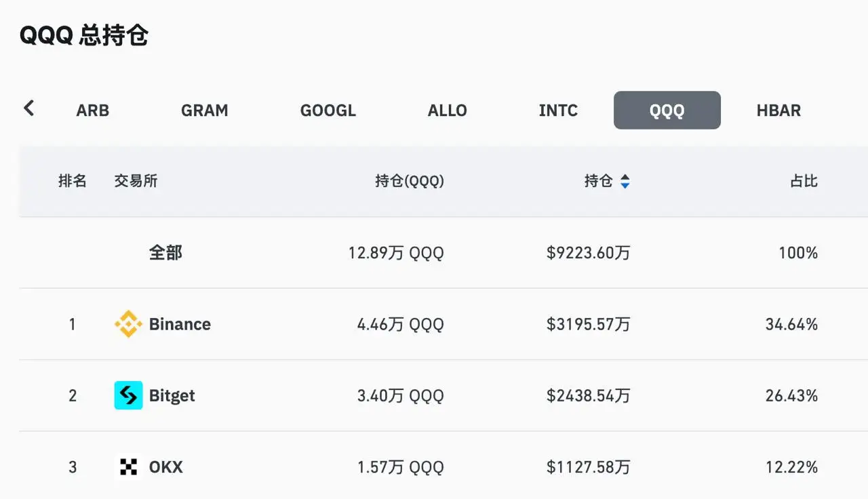Click Bitget's $2438.54万 value

point(589,395)
